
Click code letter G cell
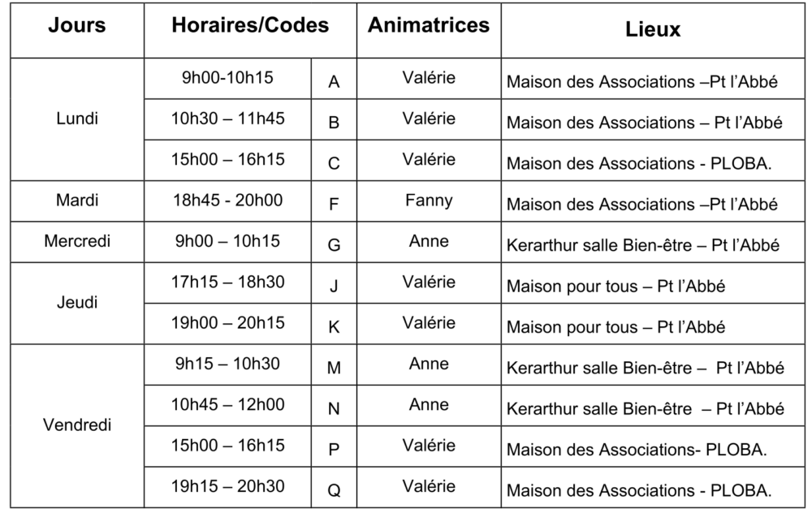click(334, 242)
